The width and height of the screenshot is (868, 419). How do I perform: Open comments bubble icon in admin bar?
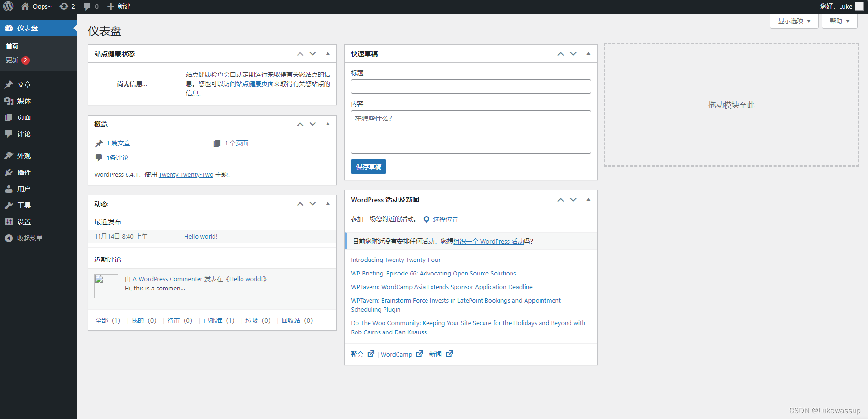87,6
